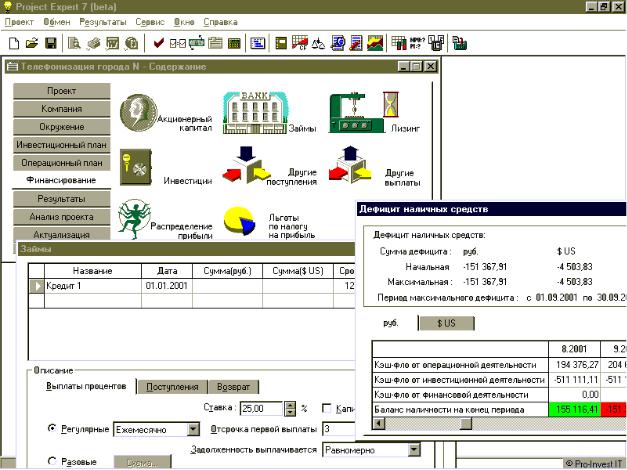Open Распределение прибыли figure icon
The width and height of the screenshot is (627, 470).
(x=134, y=219)
